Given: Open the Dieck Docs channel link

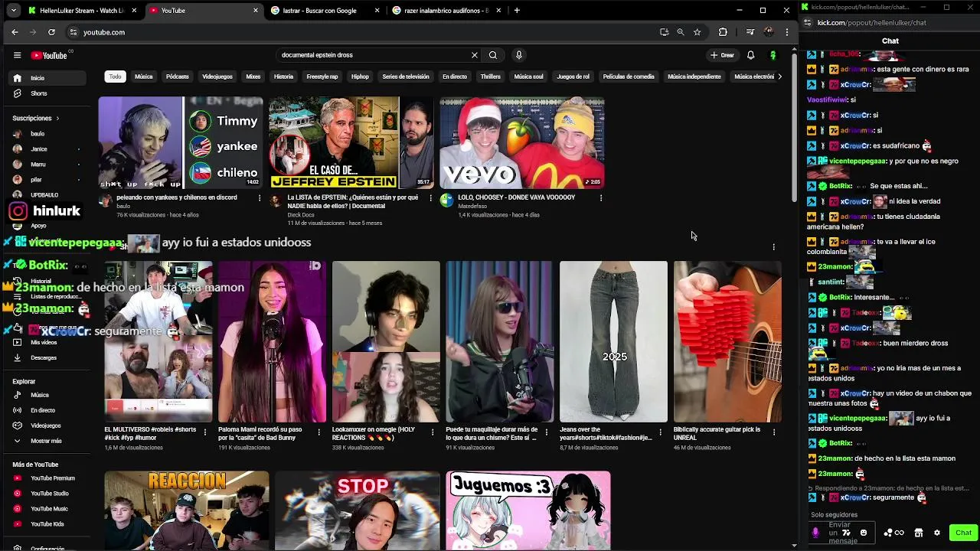Looking at the screenshot, I should pos(301,215).
